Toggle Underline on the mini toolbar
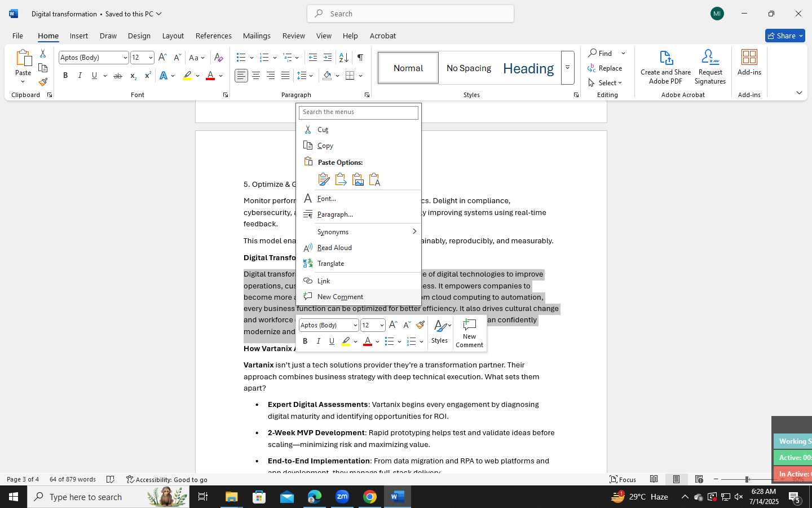The height and width of the screenshot is (508, 812). click(x=332, y=341)
